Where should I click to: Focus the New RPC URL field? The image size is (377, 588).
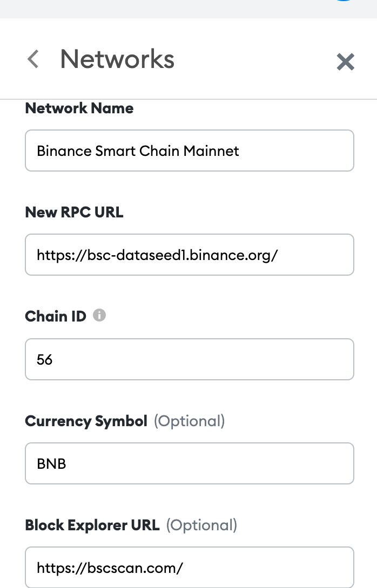click(189, 255)
